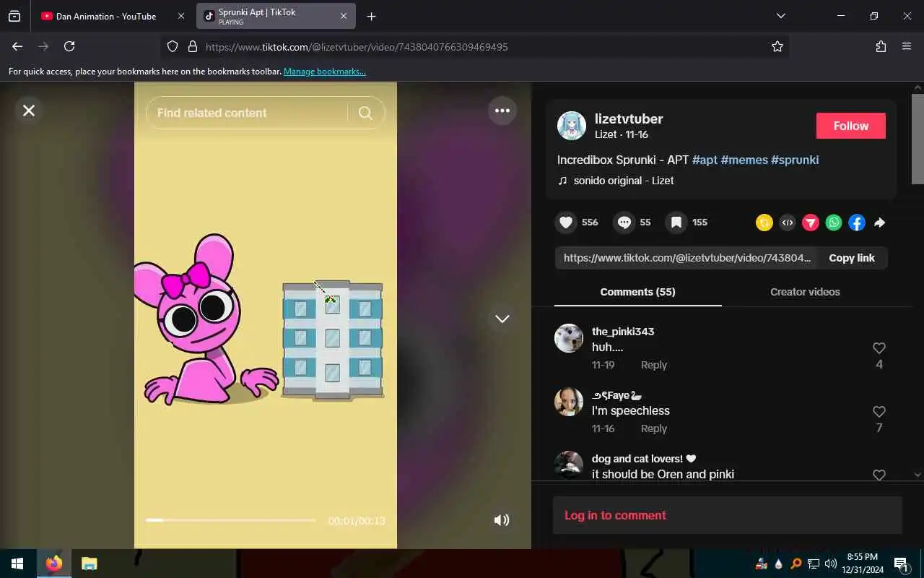The width and height of the screenshot is (924, 578).
Task: Open the Windows Start menu
Action: click(17, 564)
